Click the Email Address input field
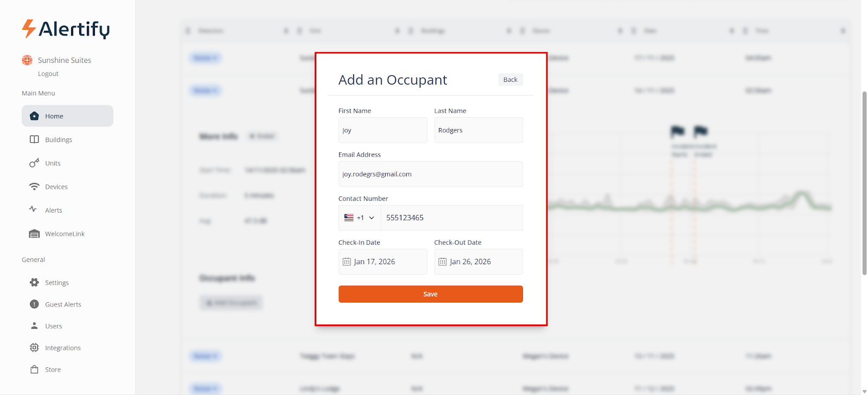The height and width of the screenshot is (395, 868). (x=430, y=174)
